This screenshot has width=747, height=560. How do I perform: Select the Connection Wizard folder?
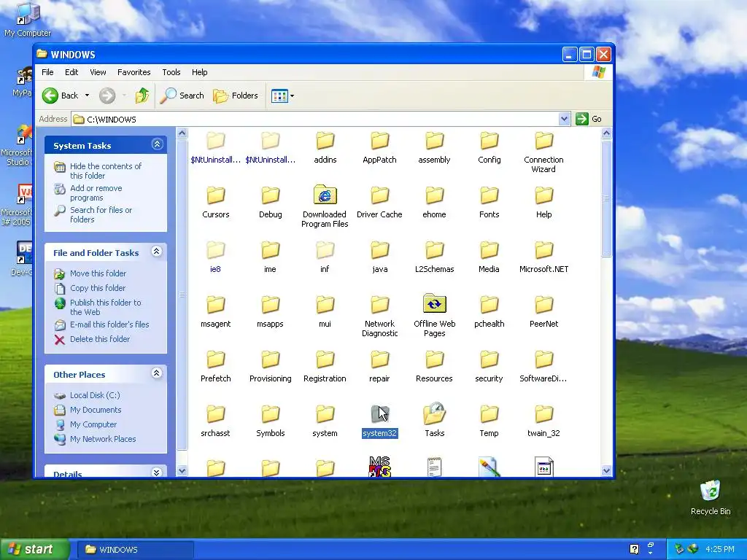tap(543, 152)
